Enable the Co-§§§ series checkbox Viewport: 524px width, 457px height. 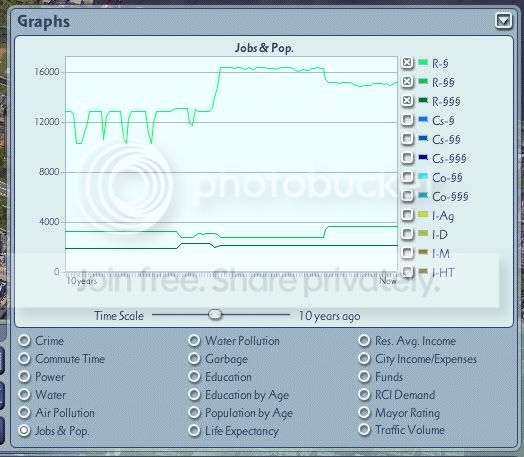pyautogui.click(x=407, y=195)
